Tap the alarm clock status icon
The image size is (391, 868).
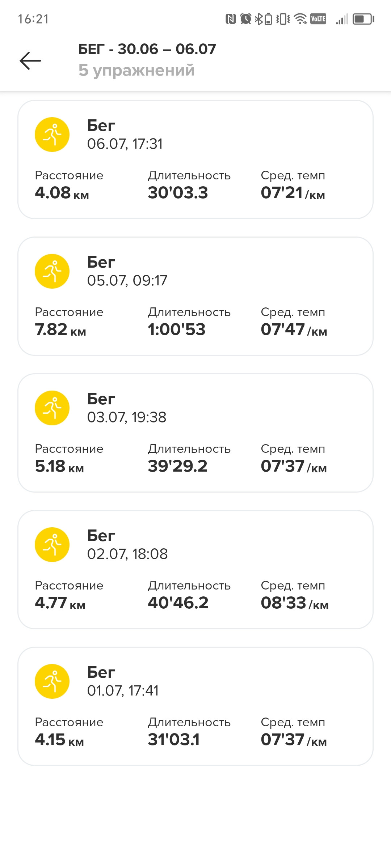(246, 19)
